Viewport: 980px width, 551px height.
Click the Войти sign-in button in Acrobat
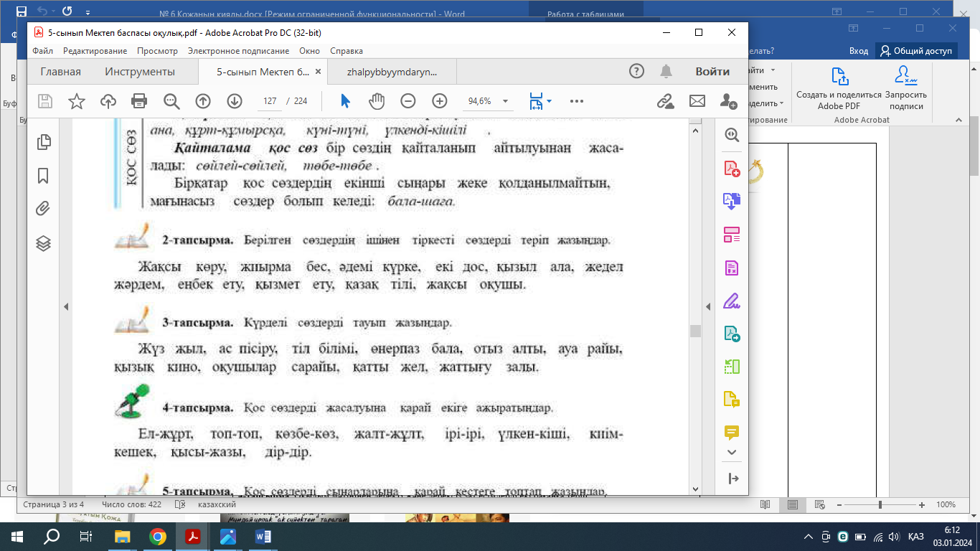[712, 72]
